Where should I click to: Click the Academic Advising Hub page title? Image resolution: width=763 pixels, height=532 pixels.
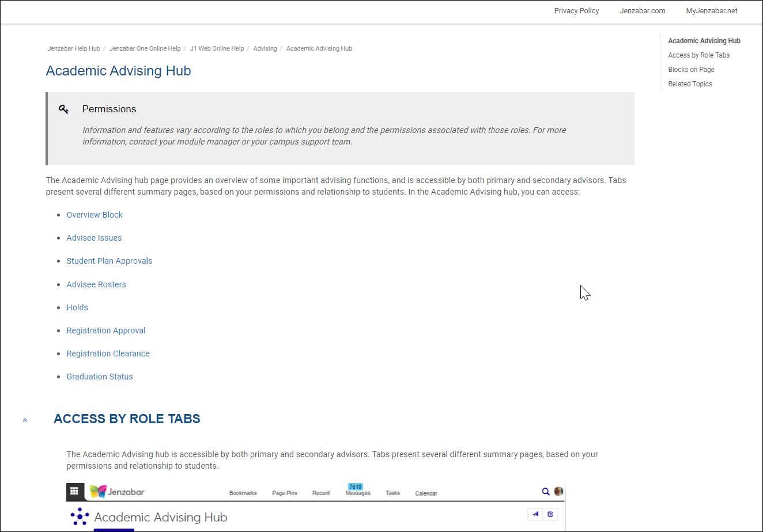coord(118,71)
